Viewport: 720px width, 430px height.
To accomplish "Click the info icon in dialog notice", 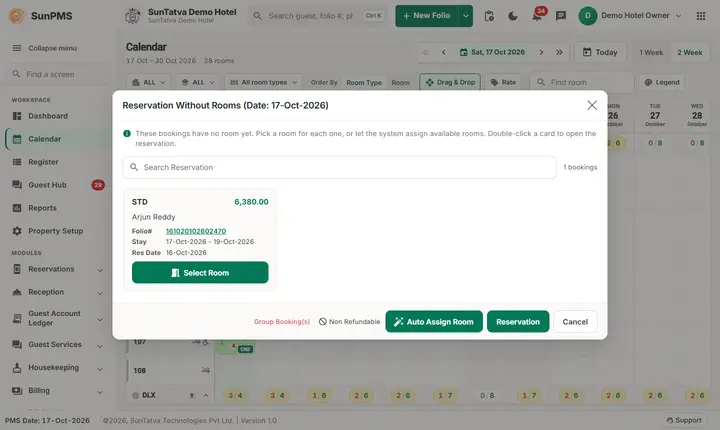I will (x=127, y=134).
